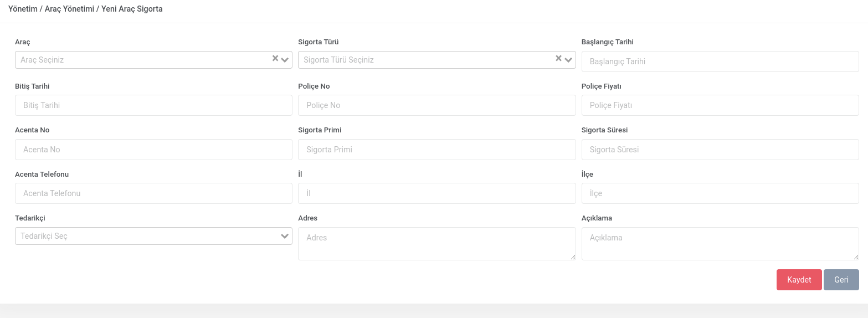Click the Acenta No input field
The image size is (868, 318).
(153, 150)
